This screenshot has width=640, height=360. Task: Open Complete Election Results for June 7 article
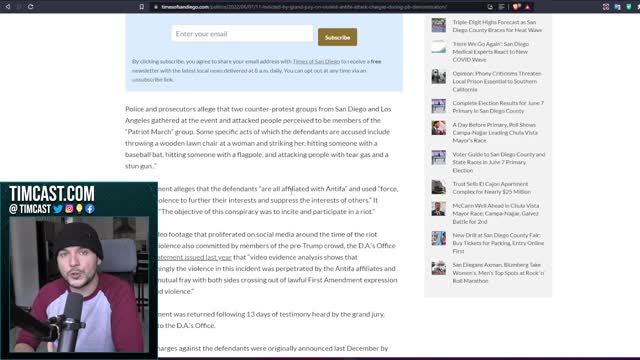pos(498,107)
